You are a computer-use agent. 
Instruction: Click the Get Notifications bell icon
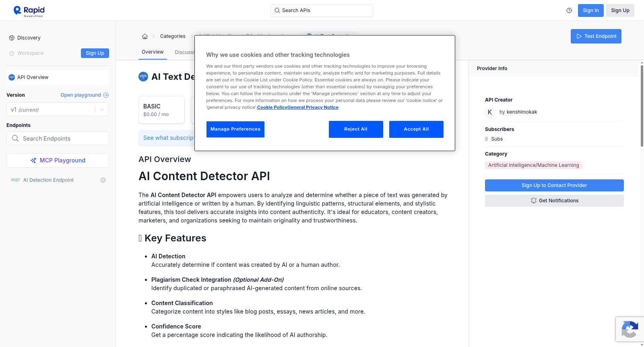[534, 201]
